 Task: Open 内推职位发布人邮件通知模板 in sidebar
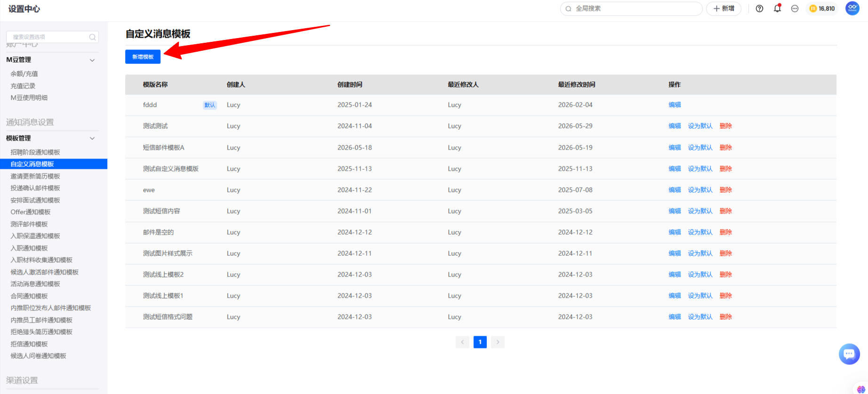51,308
